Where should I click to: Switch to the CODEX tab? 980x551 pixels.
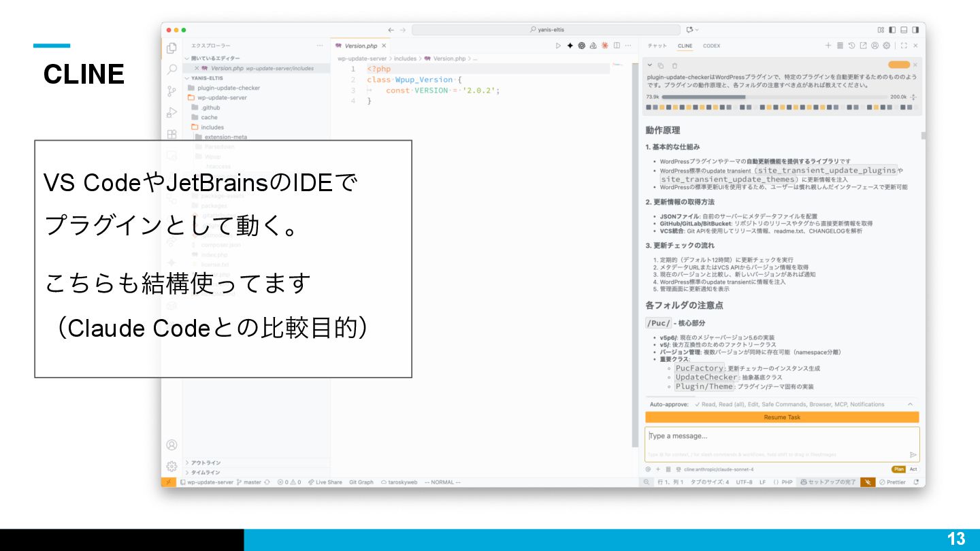tap(711, 46)
